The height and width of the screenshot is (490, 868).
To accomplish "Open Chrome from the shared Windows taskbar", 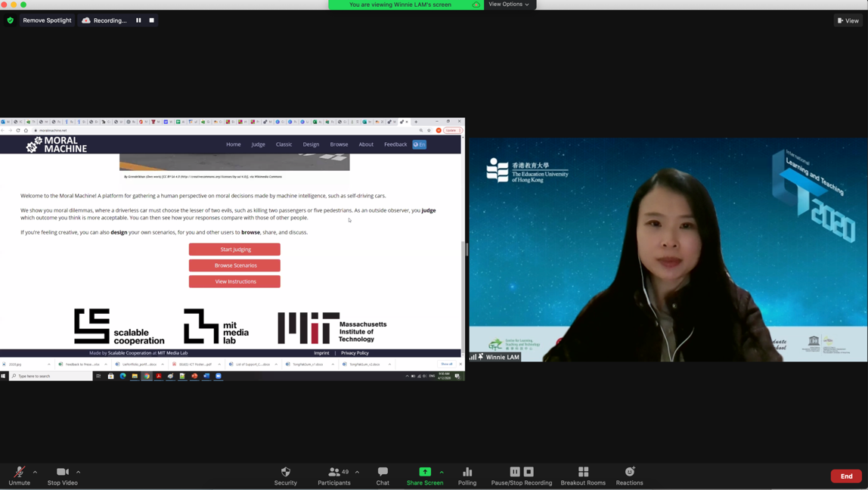I will (x=147, y=376).
